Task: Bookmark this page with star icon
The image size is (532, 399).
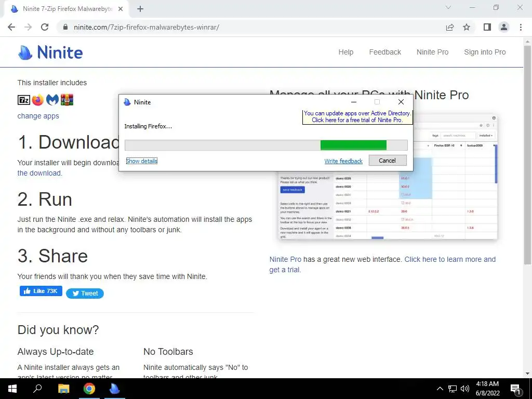Action: point(467,27)
